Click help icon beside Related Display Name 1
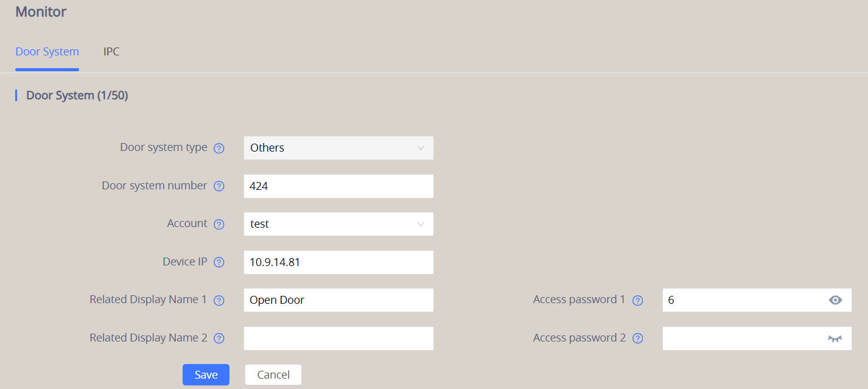 tap(219, 300)
